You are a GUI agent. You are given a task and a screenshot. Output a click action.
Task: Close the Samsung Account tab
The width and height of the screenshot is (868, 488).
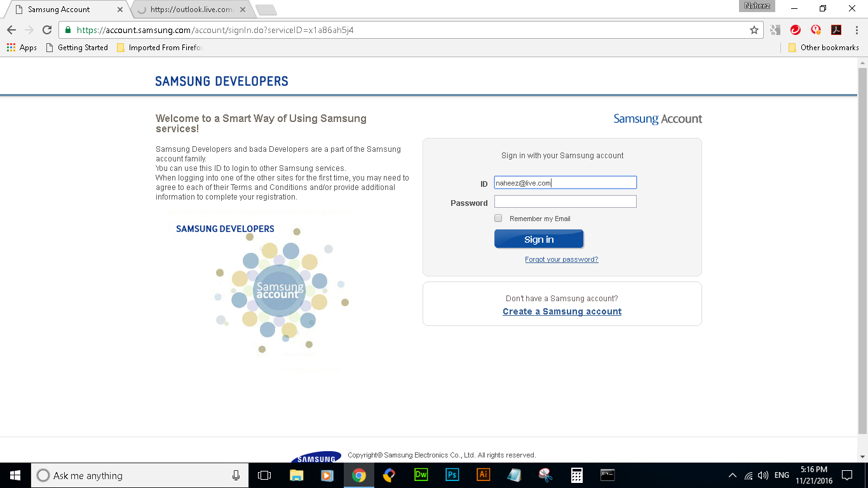pos(120,10)
